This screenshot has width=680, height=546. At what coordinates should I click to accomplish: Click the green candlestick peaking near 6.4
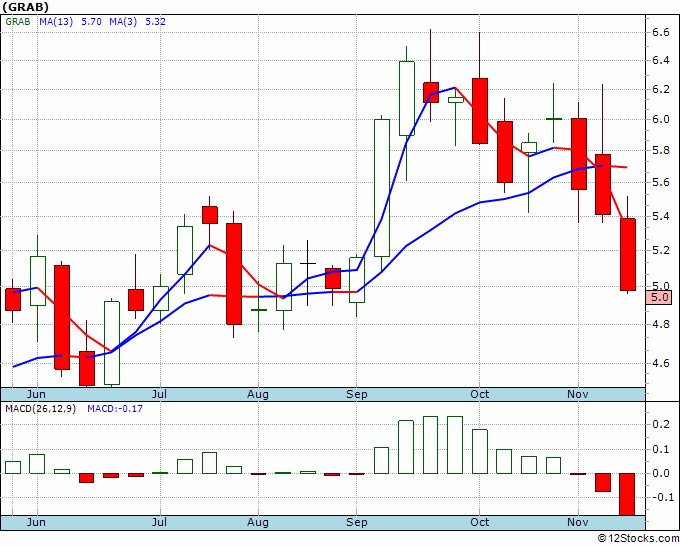click(x=406, y=98)
